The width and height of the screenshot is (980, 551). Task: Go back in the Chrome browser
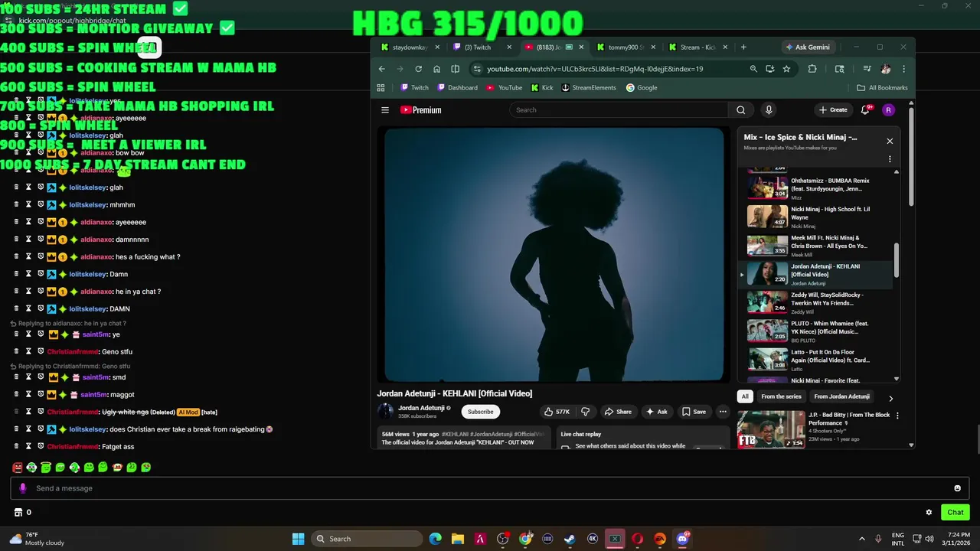point(381,69)
